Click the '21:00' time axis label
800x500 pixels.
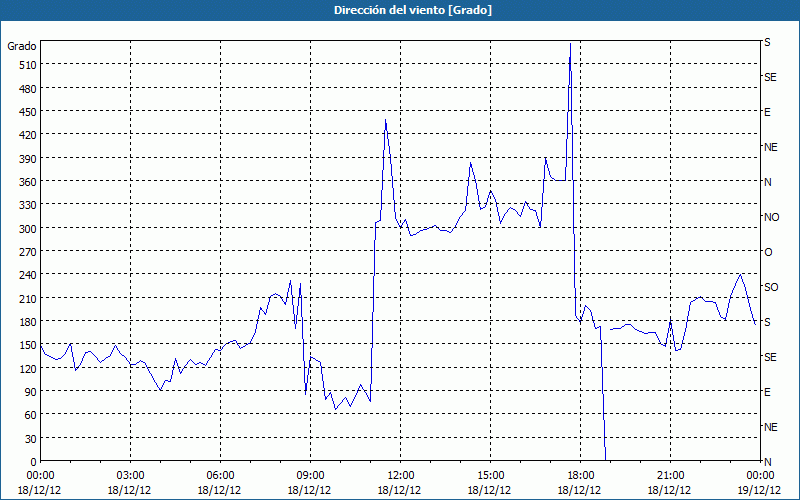[670, 476]
